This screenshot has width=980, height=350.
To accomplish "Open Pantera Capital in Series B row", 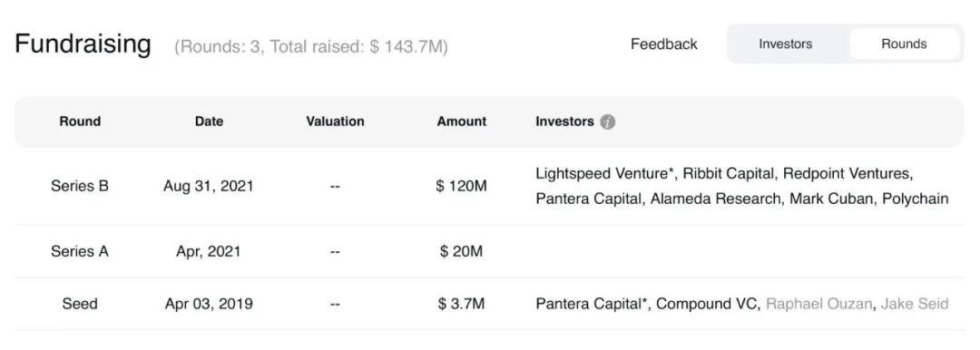I will click(588, 199).
